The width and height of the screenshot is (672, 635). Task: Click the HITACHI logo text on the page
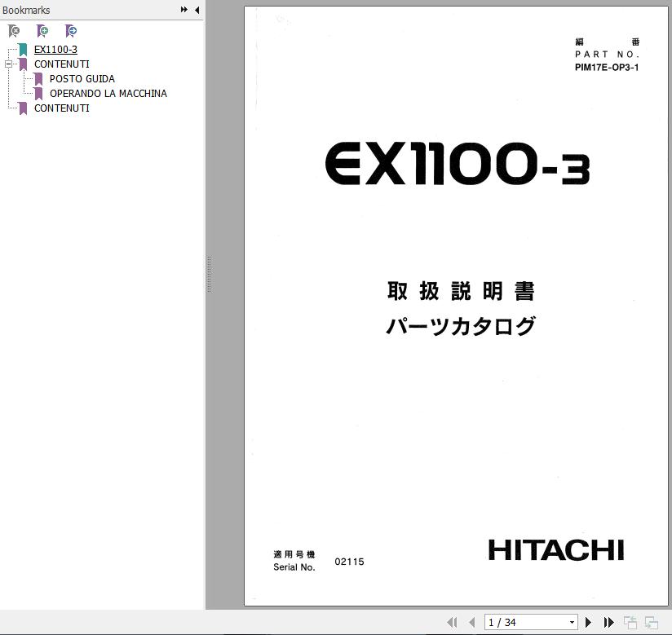pyautogui.click(x=556, y=550)
